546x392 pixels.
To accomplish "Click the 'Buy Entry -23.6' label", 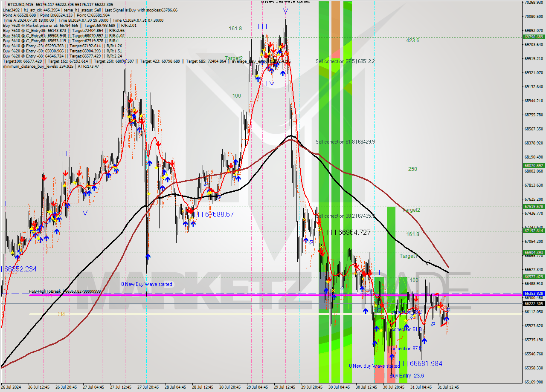I will (x=407, y=376).
